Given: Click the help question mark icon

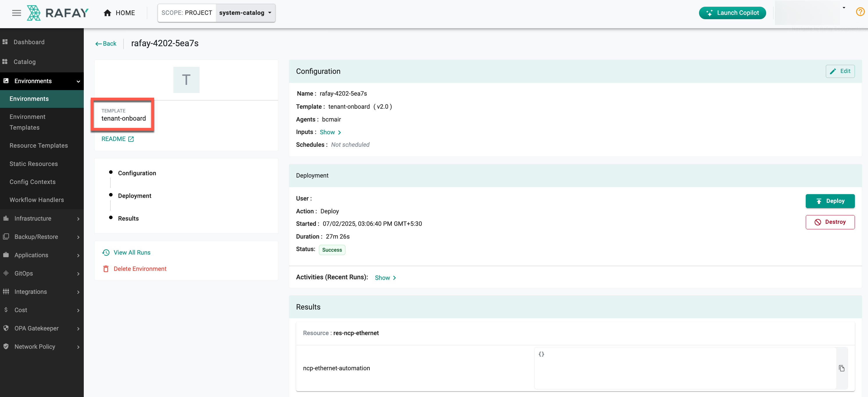Looking at the screenshot, I should click(860, 12).
